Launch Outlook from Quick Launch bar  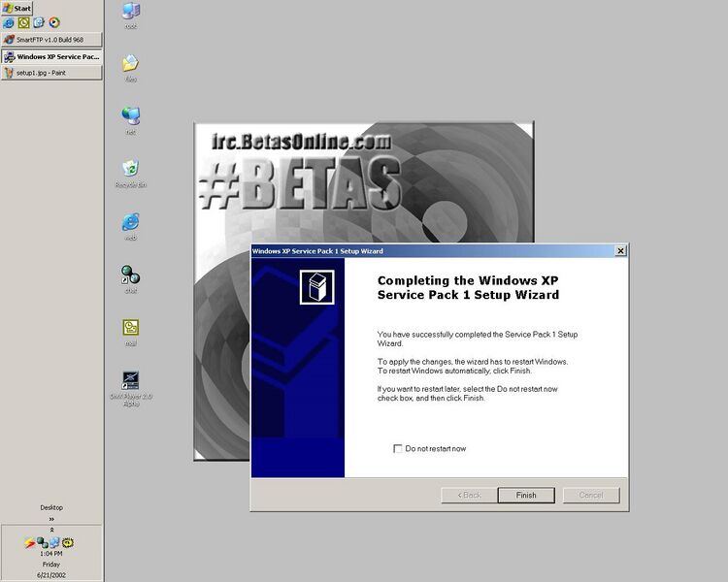coord(23,22)
